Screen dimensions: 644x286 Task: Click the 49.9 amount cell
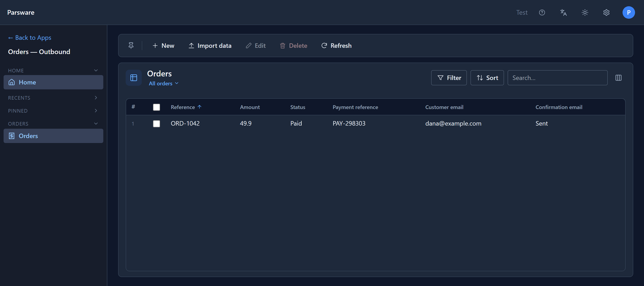(x=246, y=123)
